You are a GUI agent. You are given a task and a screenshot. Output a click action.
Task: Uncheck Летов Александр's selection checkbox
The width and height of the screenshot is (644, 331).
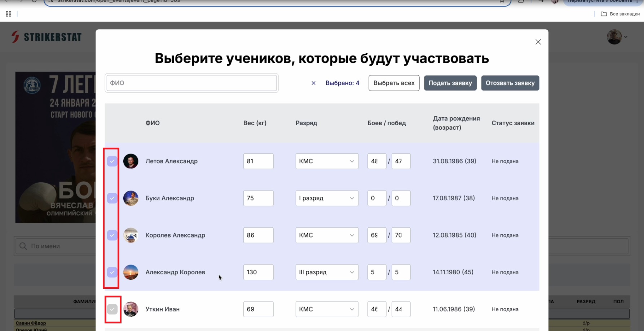tap(112, 161)
